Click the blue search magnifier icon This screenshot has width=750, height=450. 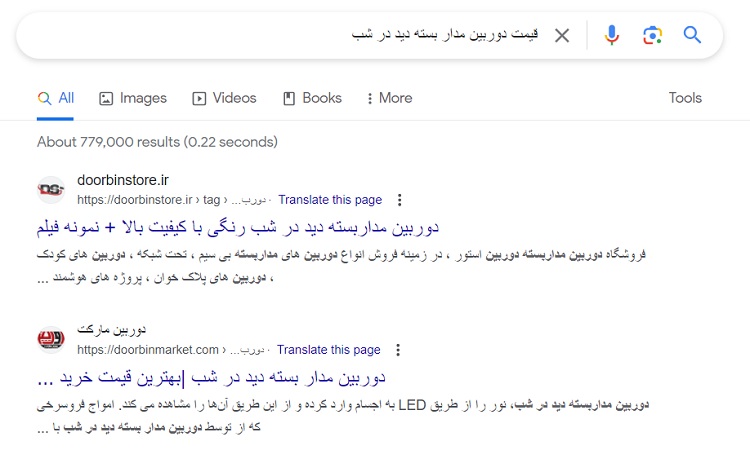pyautogui.click(x=692, y=36)
